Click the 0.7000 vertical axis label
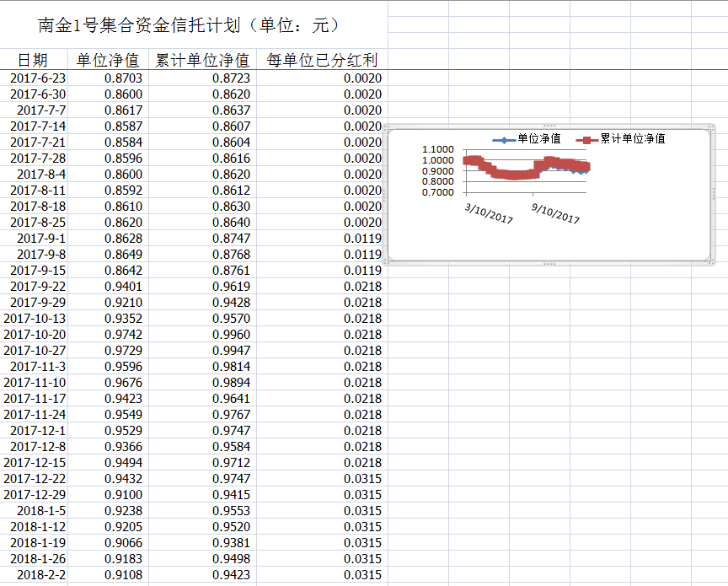The image size is (728, 586). coord(437,192)
